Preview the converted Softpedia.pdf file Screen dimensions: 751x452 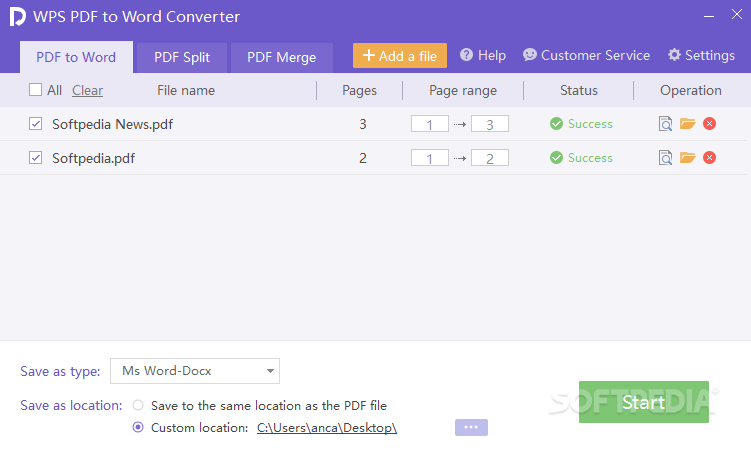click(665, 158)
